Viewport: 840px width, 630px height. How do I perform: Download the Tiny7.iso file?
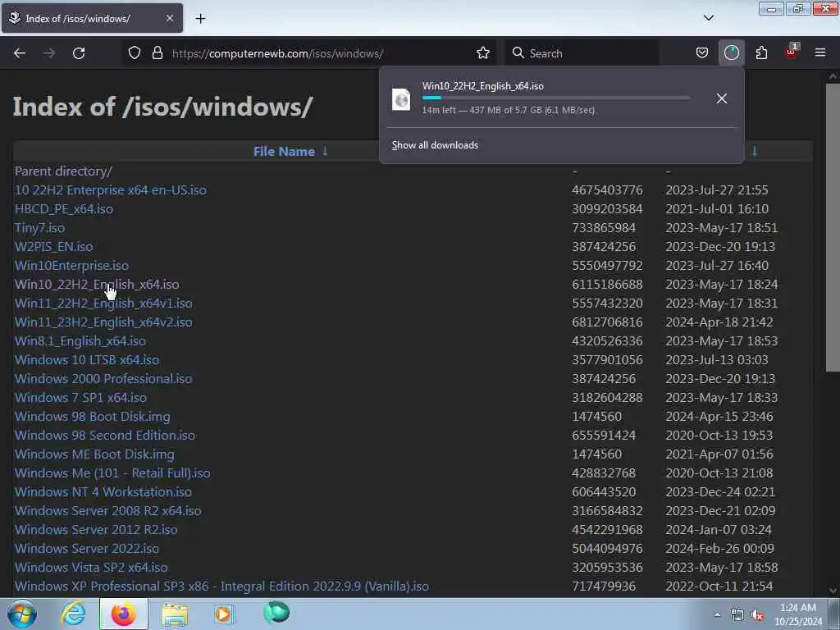click(39, 228)
